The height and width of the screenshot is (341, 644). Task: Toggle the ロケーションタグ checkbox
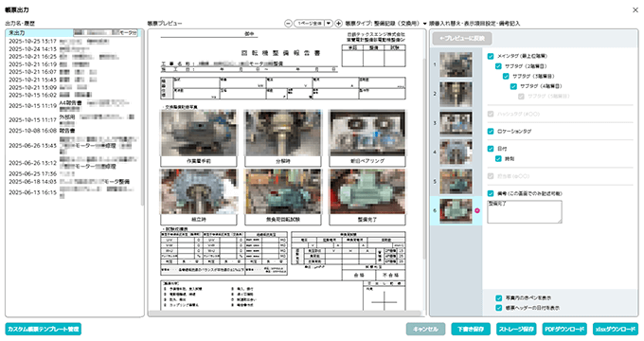[491, 131]
